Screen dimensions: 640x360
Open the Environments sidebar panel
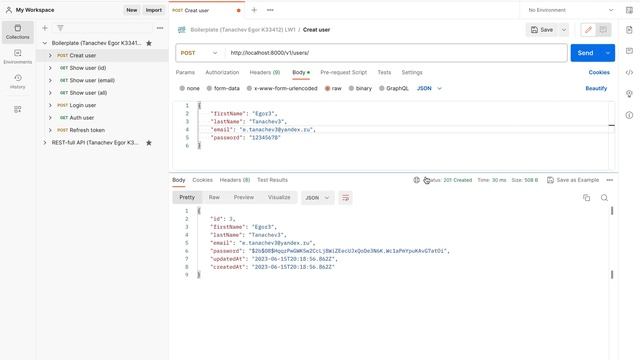pyautogui.click(x=18, y=57)
